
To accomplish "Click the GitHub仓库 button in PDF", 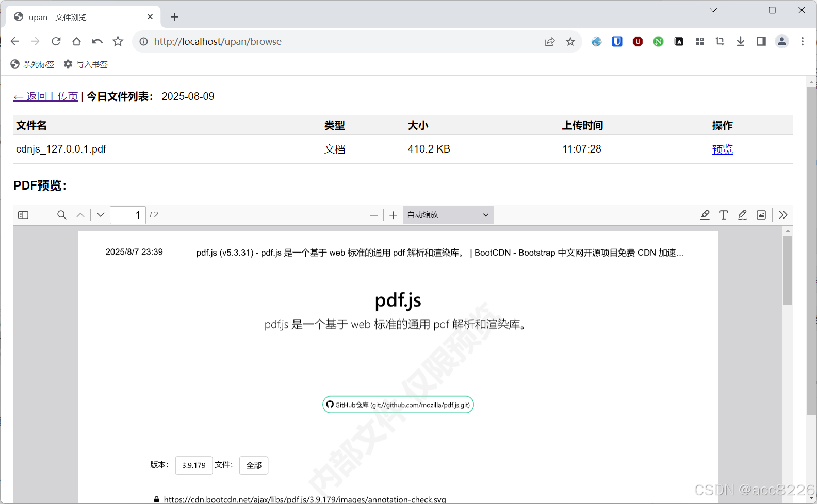I will point(398,405).
